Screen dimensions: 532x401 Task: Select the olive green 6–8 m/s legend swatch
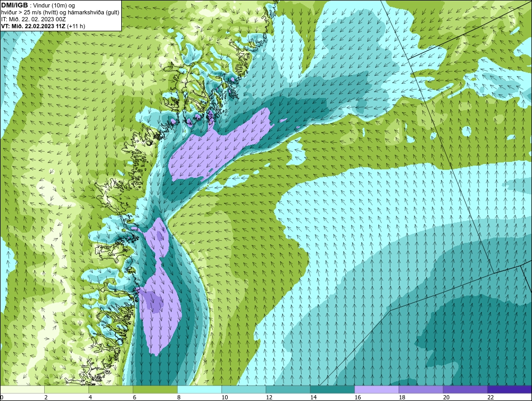(155, 389)
